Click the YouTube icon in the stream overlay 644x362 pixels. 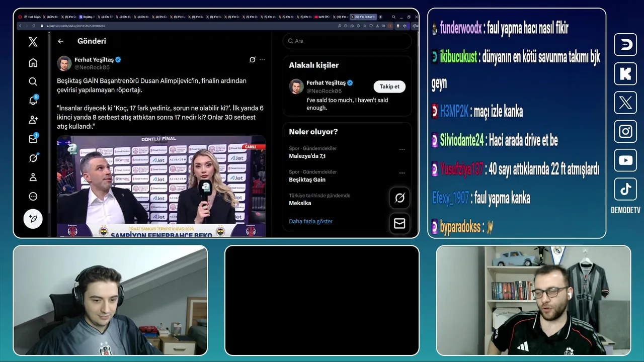(x=625, y=160)
